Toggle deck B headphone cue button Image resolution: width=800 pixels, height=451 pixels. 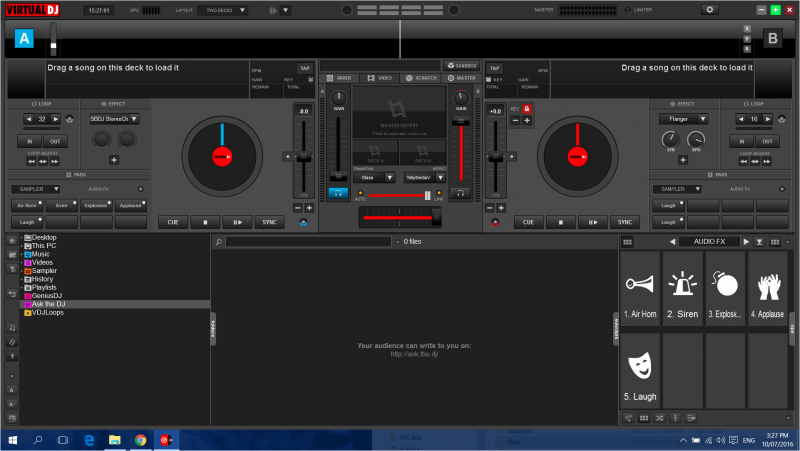point(461,193)
